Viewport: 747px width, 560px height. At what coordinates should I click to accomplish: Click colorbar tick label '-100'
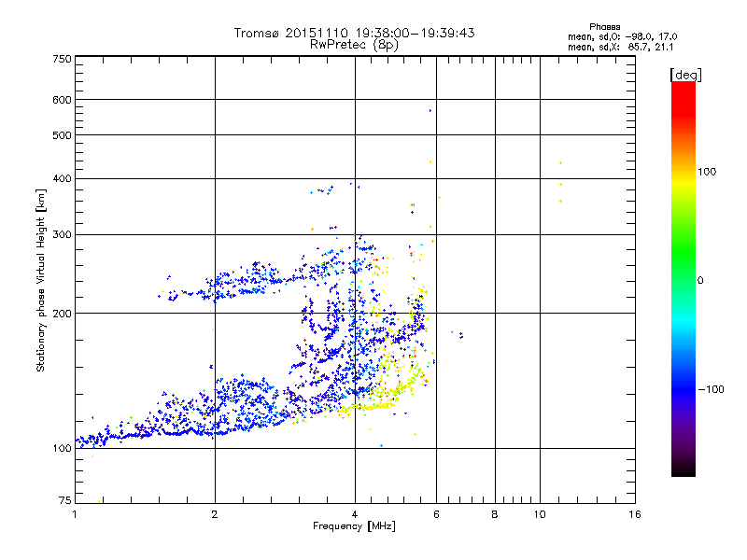point(711,389)
